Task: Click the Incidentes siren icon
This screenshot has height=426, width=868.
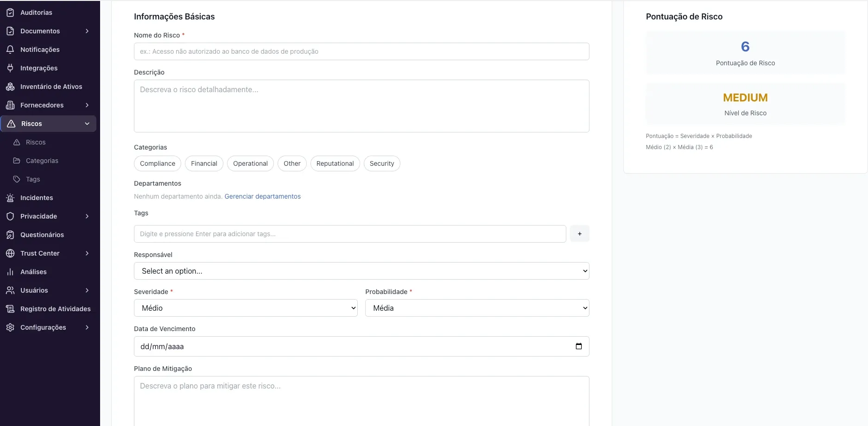Action: pos(10,198)
